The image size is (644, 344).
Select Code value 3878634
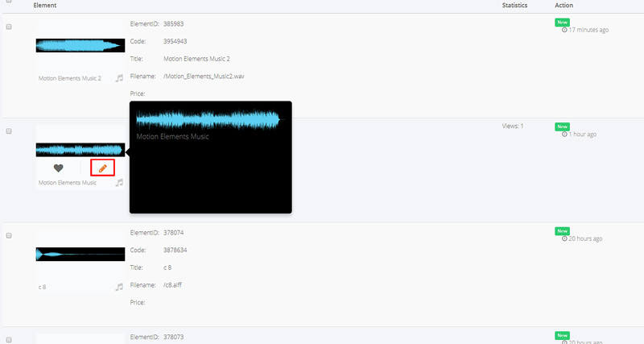click(175, 250)
